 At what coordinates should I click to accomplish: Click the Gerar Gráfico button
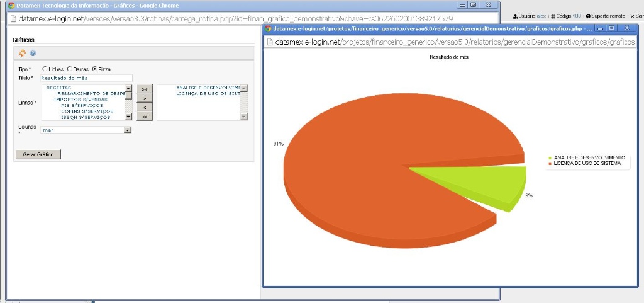[38, 154]
